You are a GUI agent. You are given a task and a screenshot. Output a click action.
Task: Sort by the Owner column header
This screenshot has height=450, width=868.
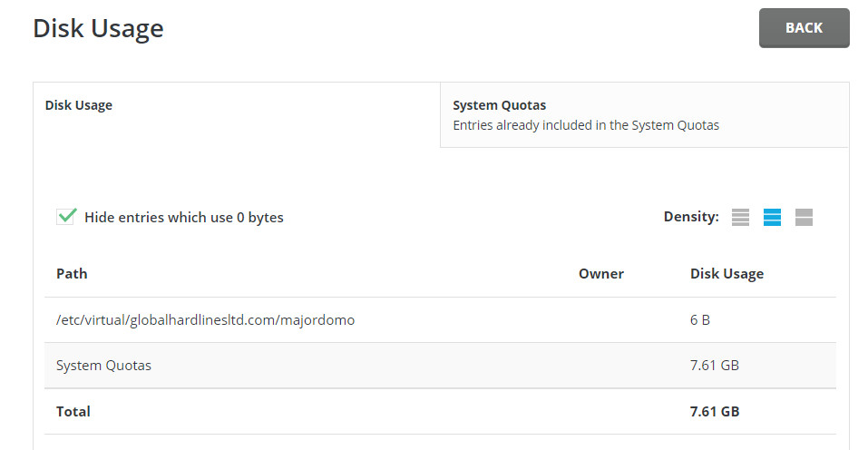600,273
